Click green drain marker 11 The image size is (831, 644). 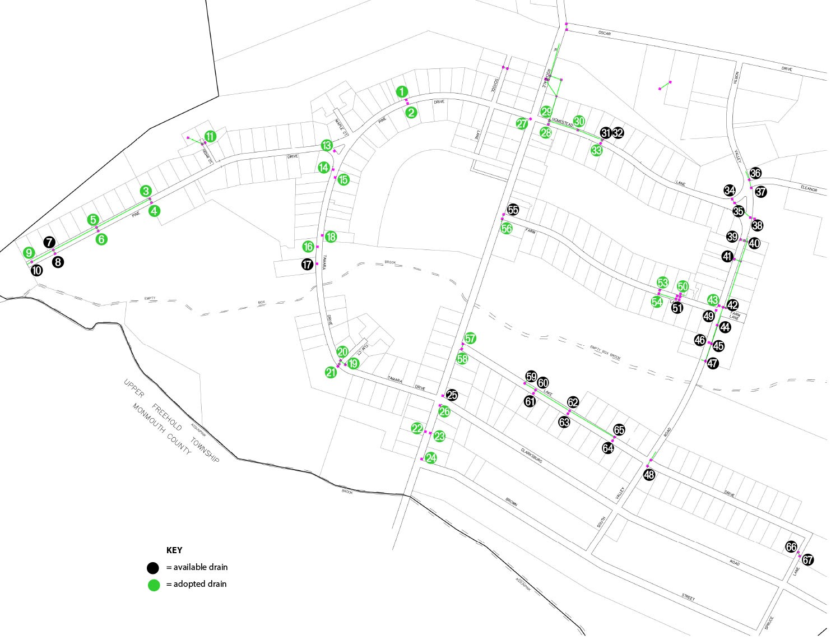210,136
